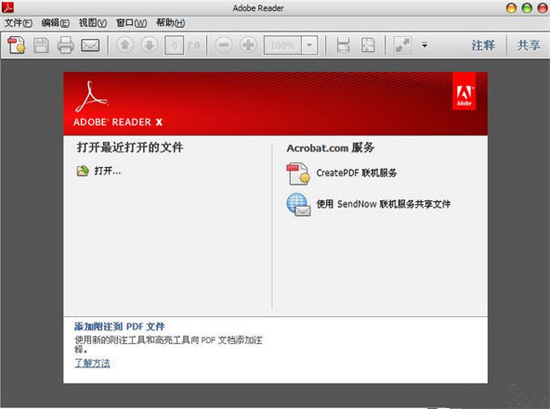Viewport: 550px width, 409px height.
Task: Open the 帮助(H) menu
Action: tap(170, 23)
